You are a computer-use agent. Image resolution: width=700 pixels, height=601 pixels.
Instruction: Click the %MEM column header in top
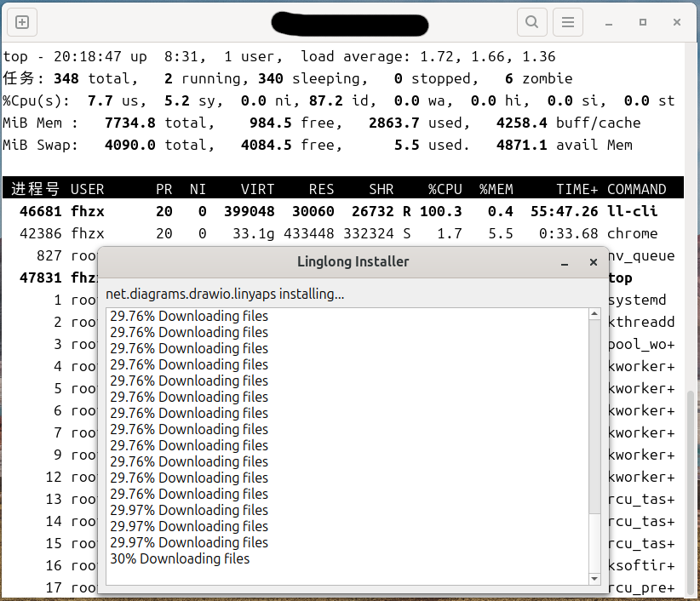(x=496, y=189)
